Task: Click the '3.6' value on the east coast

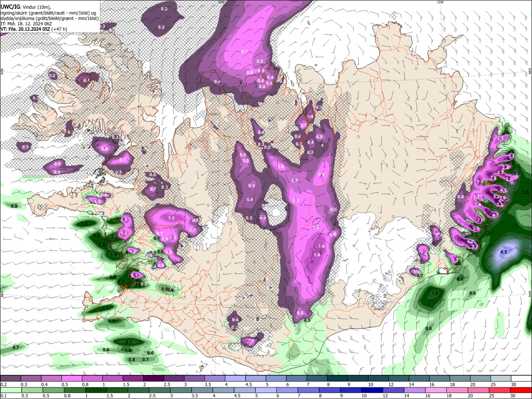Action: 476,229
